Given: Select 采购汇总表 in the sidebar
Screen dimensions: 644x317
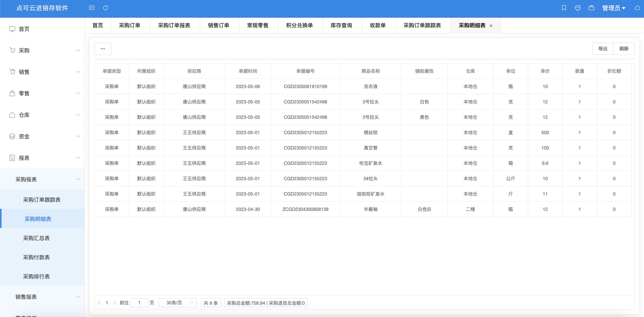Looking at the screenshot, I should 36,238.
